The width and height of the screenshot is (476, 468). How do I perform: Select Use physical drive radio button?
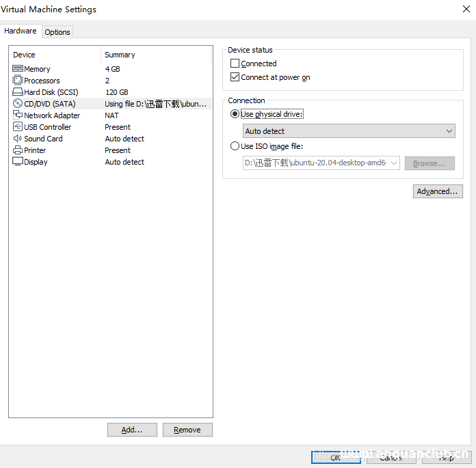pos(235,114)
